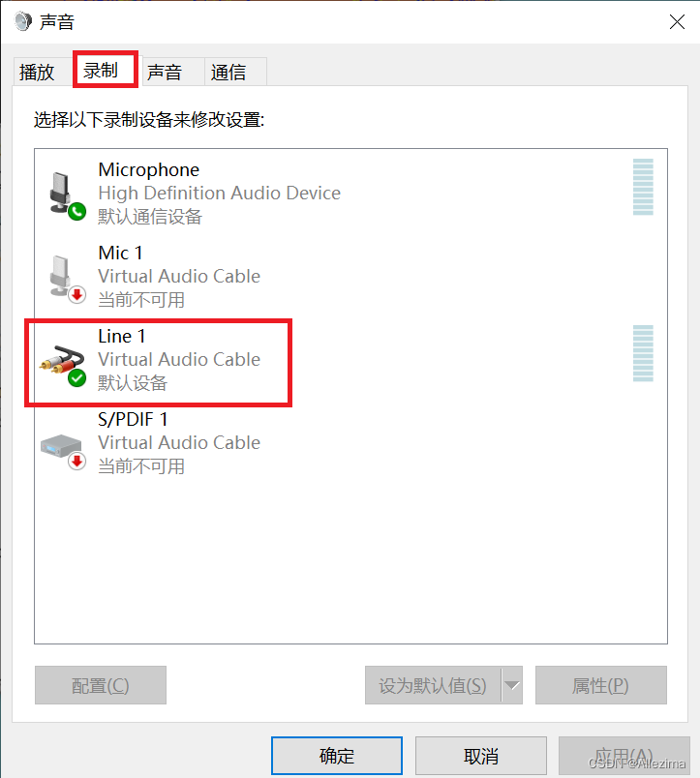Click the Microphone volume level meter
Viewport: 700px width, 778px height.
tap(643, 187)
